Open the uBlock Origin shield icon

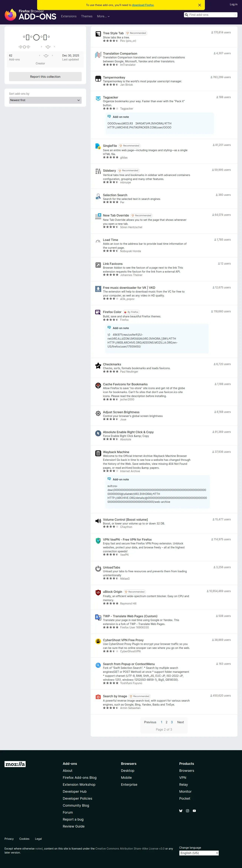pos(98,592)
